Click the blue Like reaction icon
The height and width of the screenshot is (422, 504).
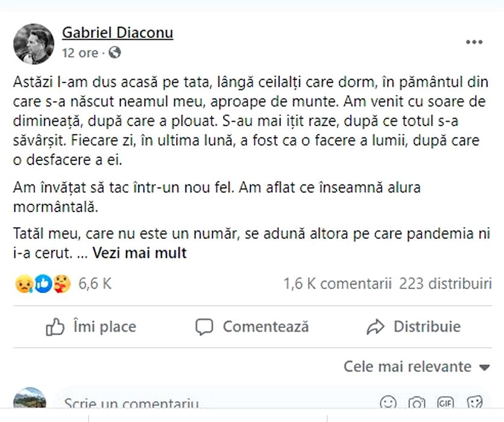coord(42,283)
